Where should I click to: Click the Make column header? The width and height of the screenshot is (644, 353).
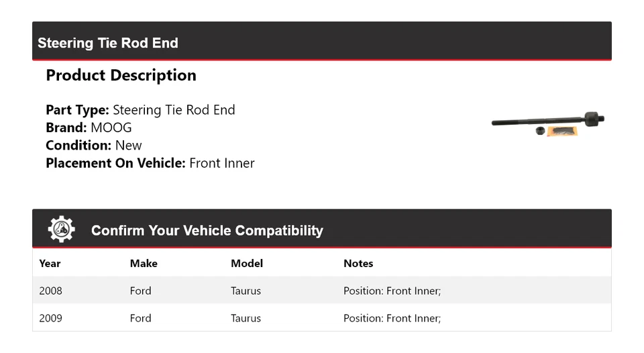tap(144, 263)
